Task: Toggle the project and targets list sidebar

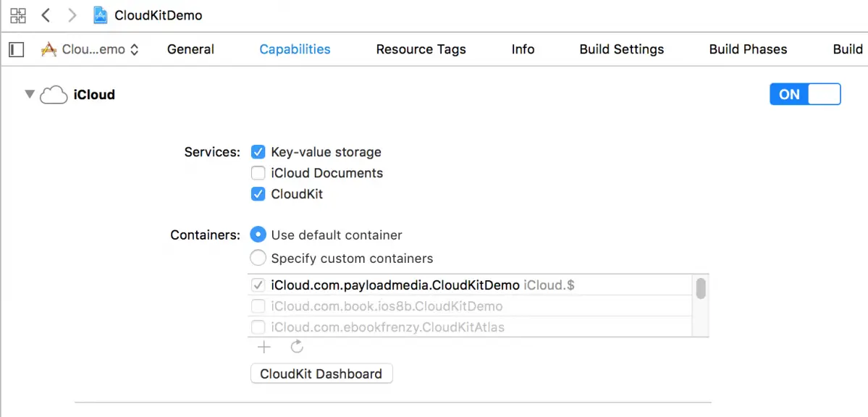Action: tap(16, 49)
